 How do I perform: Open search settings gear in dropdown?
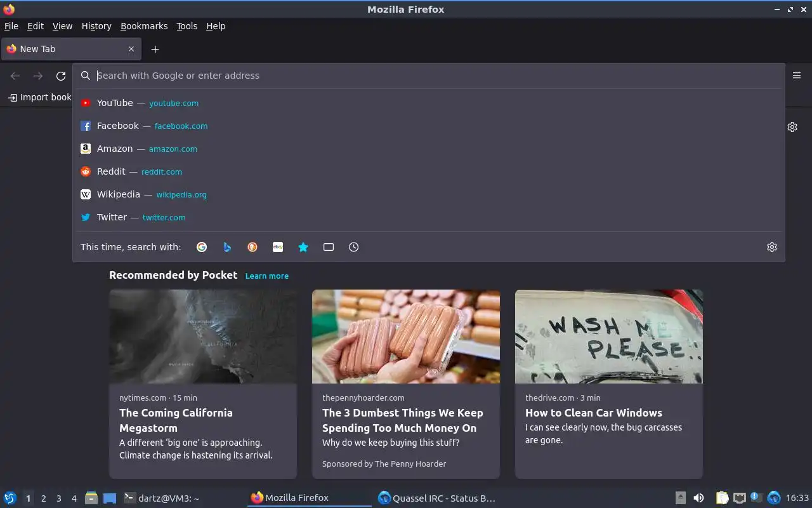[x=772, y=247]
